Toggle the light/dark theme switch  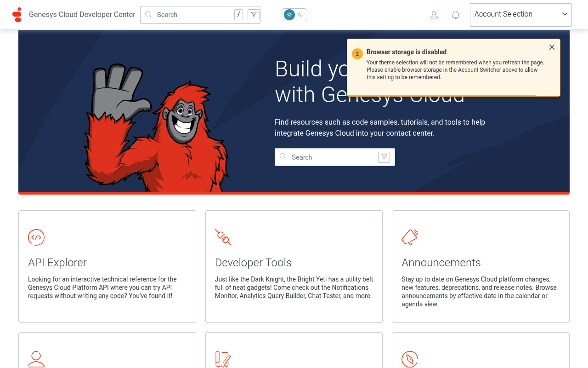click(x=294, y=15)
